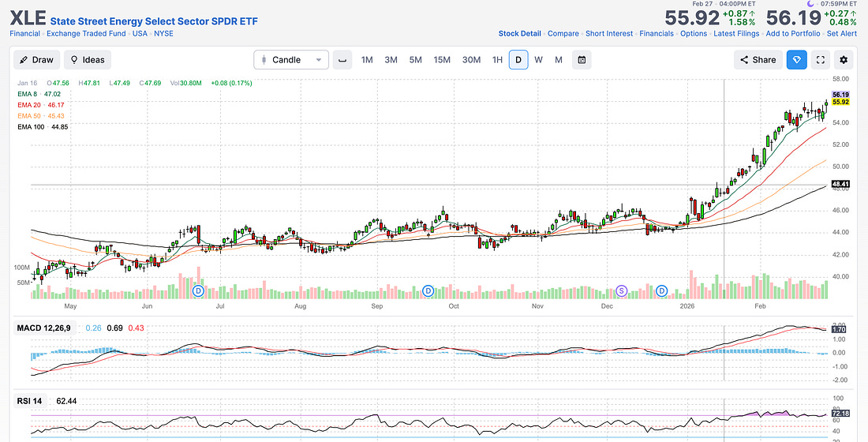Image resolution: width=868 pixels, height=442 pixels.
Task: Open the Compare link
Action: pyautogui.click(x=563, y=33)
